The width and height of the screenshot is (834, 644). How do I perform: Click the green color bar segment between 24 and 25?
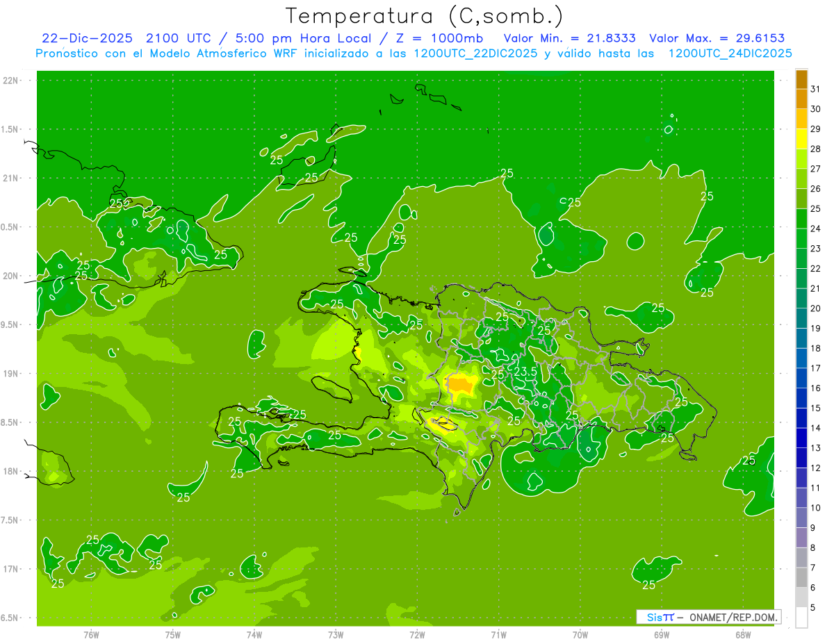801,218
